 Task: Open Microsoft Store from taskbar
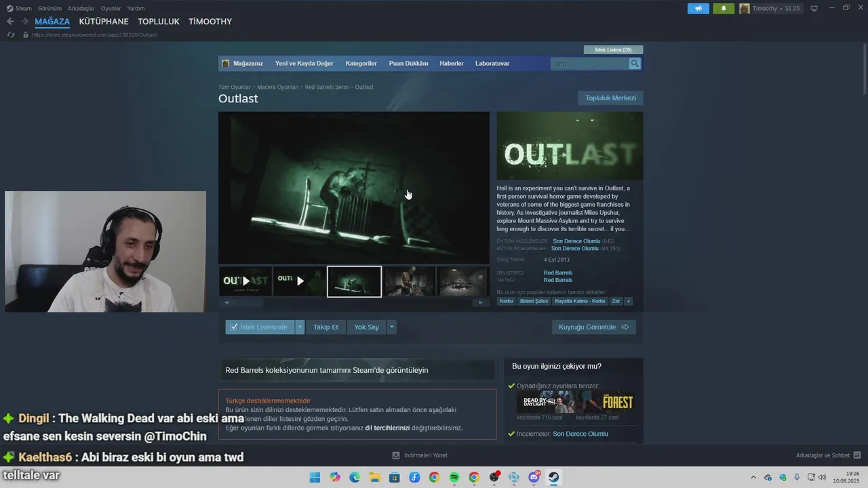pos(394,477)
